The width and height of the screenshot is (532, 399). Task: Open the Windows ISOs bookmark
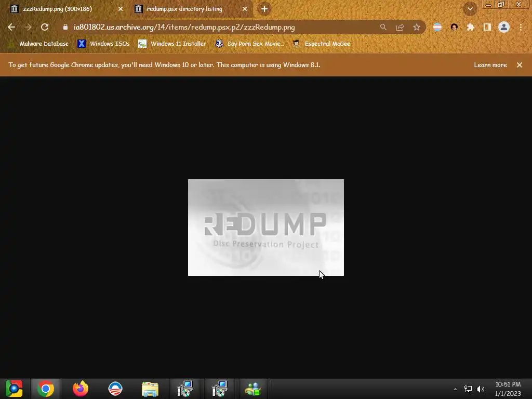point(103,44)
